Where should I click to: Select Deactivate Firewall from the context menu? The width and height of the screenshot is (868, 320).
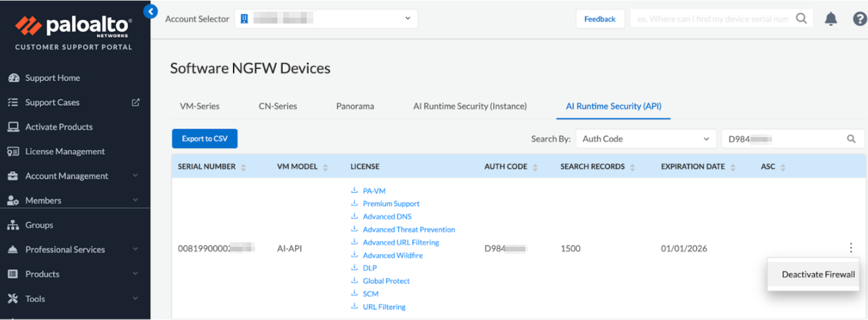(818, 274)
